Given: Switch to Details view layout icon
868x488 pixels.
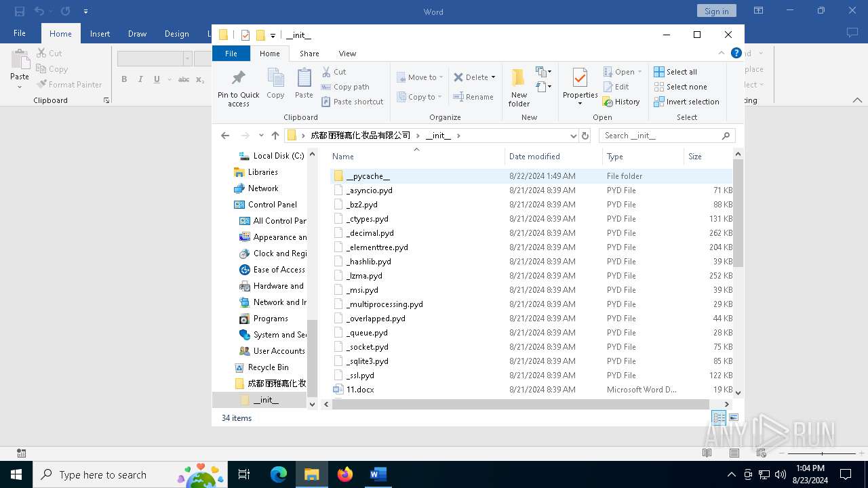Looking at the screenshot, I should (x=718, y=418).
